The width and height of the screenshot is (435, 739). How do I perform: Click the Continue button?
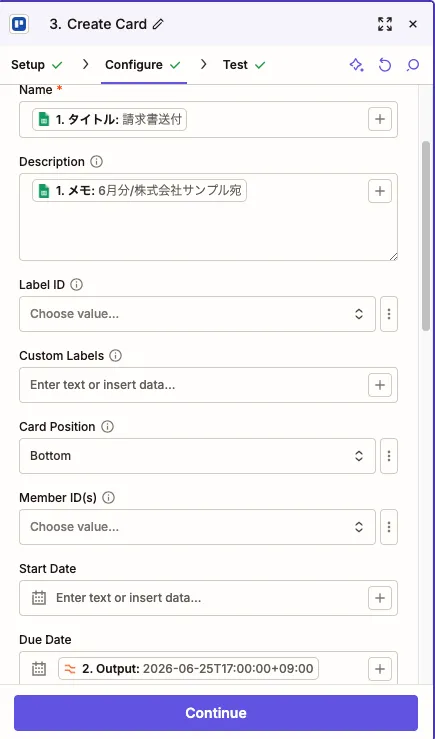[x=216, y=713]
